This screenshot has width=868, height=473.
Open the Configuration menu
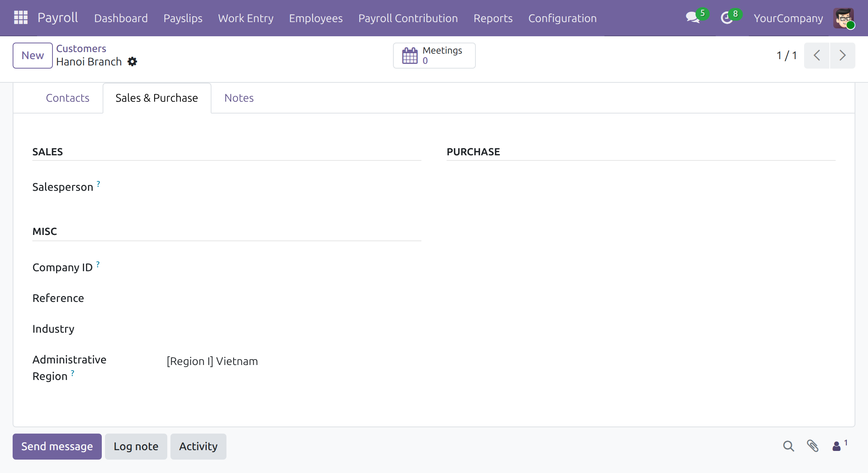[x=562, y=18]
